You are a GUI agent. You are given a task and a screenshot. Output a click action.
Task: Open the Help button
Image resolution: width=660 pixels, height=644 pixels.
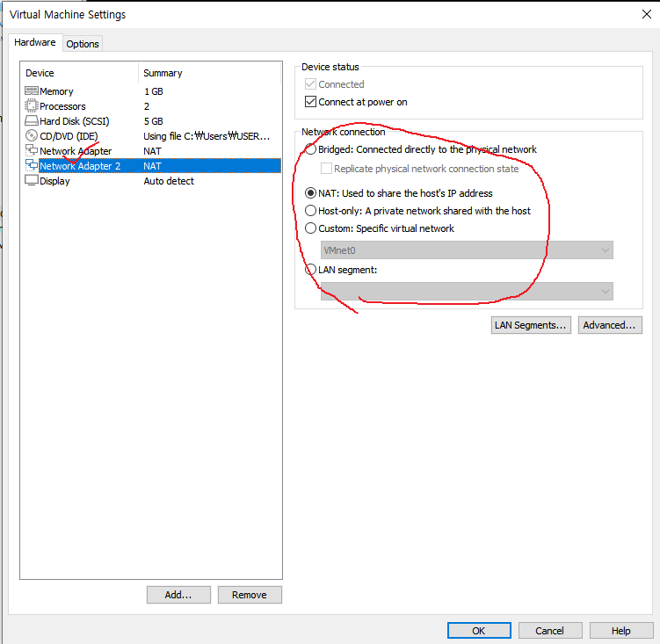pyautogui.click(x=621, y=631)
